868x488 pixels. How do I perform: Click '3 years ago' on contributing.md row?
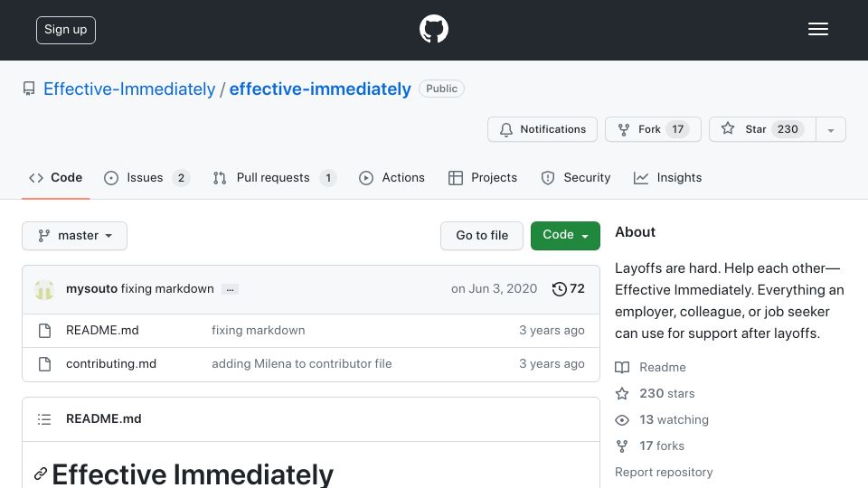point(552,363)
